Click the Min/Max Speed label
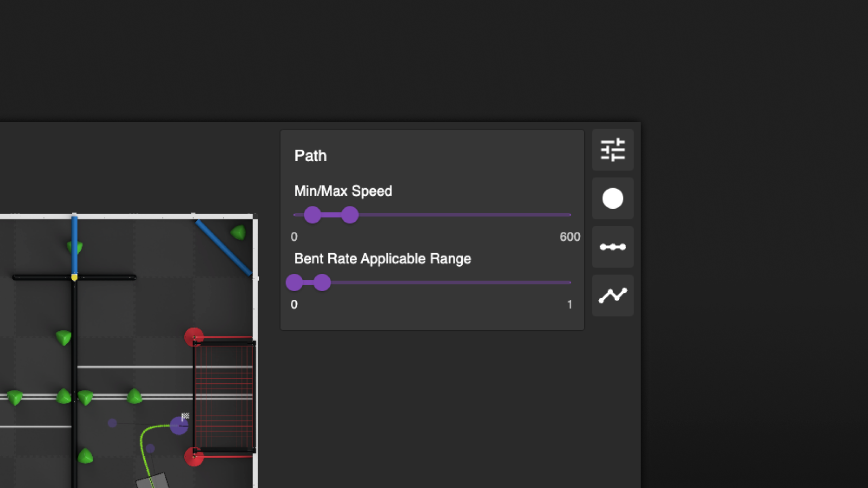 tap(343, 191)
